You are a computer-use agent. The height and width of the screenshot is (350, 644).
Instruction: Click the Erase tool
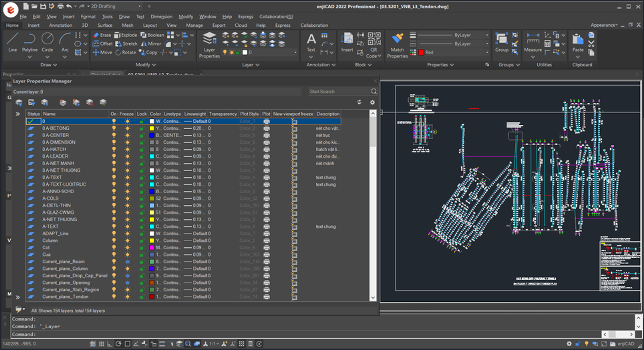pos(102,35)
